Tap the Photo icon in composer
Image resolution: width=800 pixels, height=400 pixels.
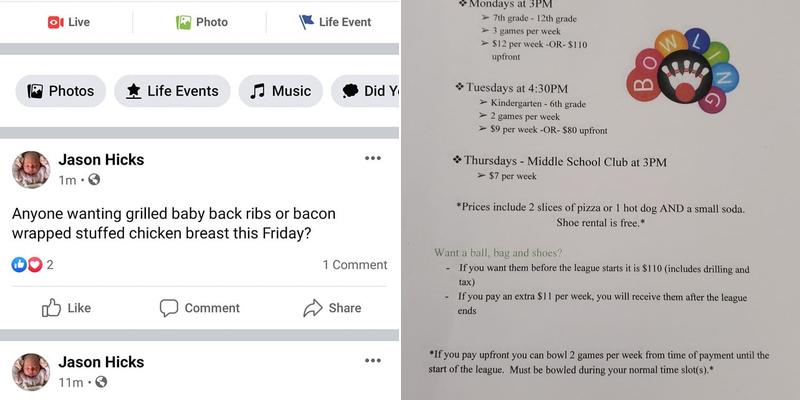pyautogui.click(x=184, y=22)
